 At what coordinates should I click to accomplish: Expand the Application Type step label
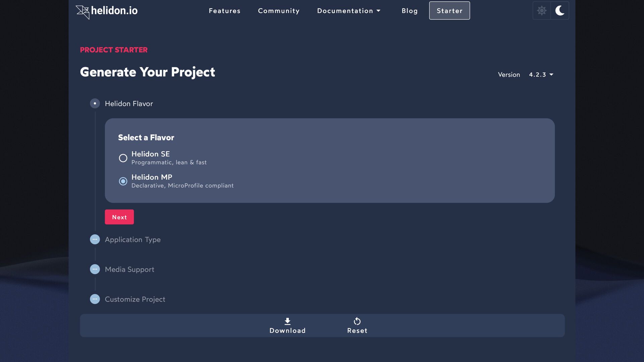(x=132, y=240)
